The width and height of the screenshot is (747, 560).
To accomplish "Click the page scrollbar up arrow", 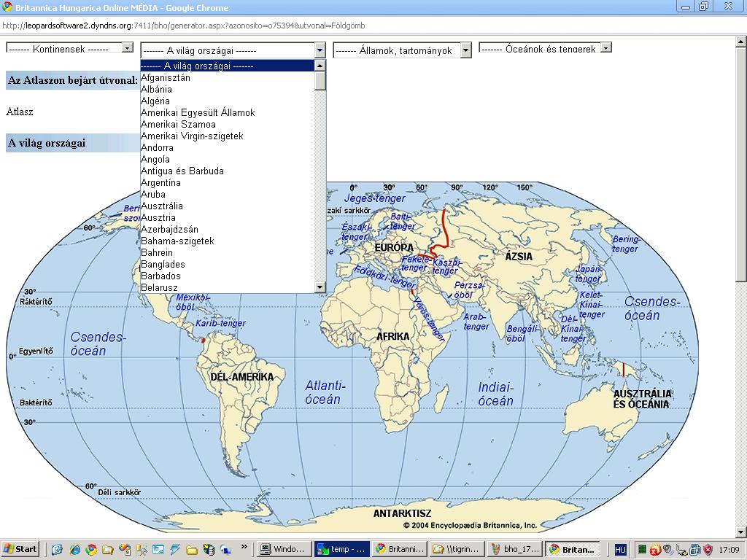I will (x=741, y=42).
